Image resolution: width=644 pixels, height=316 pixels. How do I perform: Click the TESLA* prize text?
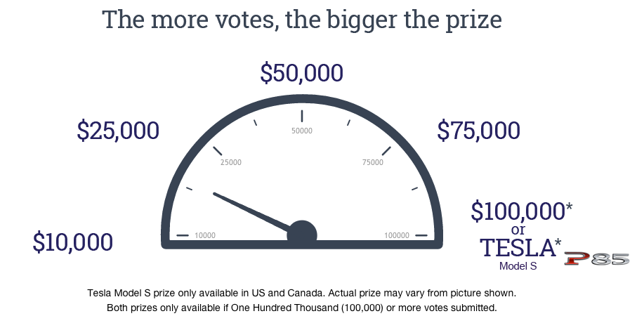(x=521, y=247)
